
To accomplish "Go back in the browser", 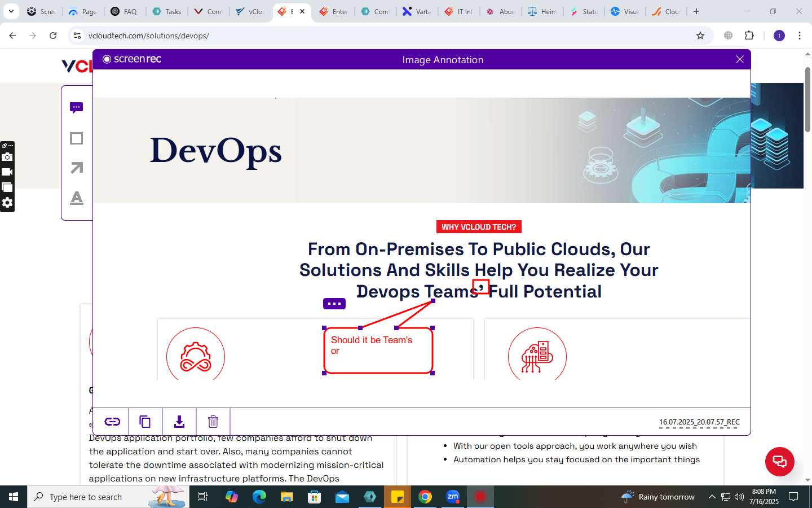I will (12, 36).
